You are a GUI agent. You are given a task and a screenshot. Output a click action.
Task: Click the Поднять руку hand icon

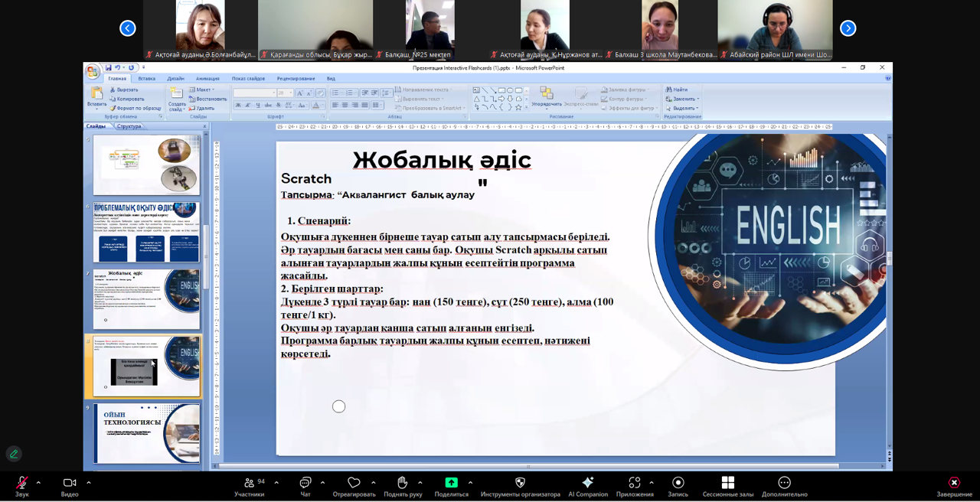(402, 483)
